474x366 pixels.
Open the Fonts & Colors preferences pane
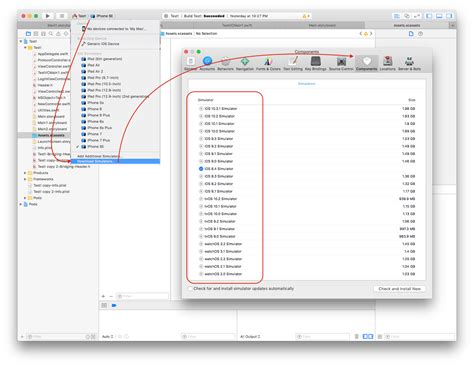(x=268, y=63)
